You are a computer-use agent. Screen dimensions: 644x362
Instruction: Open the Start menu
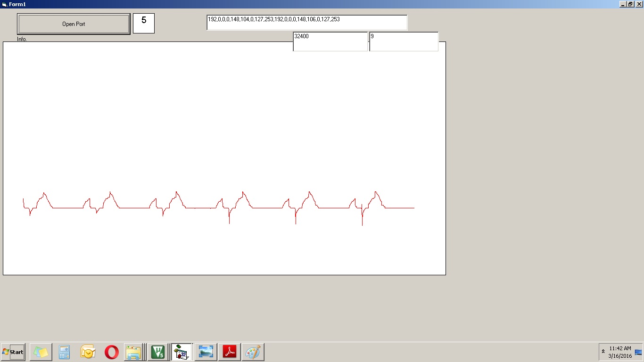coord(13,352)
